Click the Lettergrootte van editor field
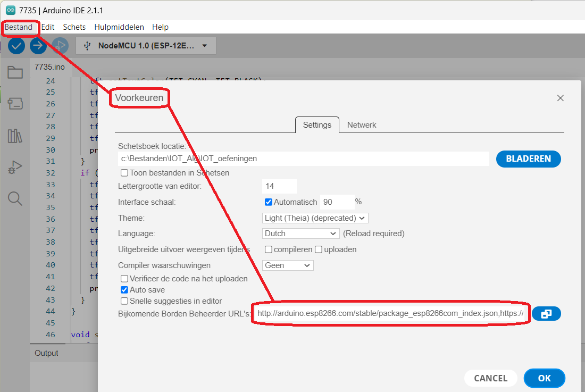Screen dimensions: 585x392 (x=279, y=186)
